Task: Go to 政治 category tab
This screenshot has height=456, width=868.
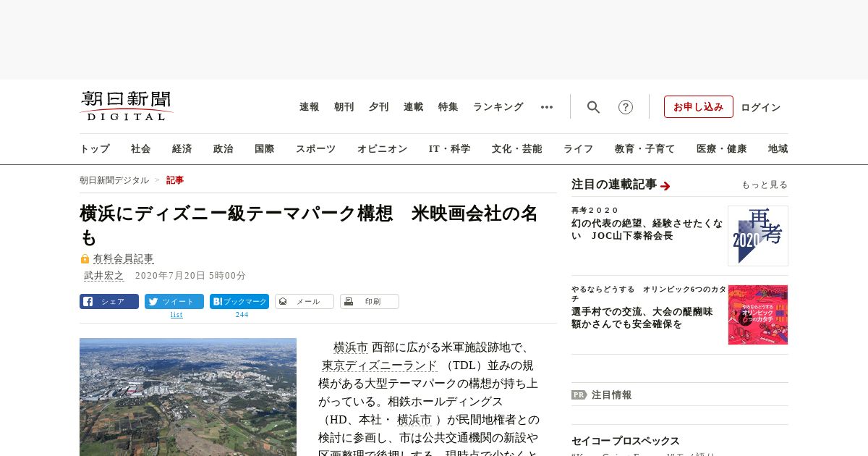Action: [224, 149]
